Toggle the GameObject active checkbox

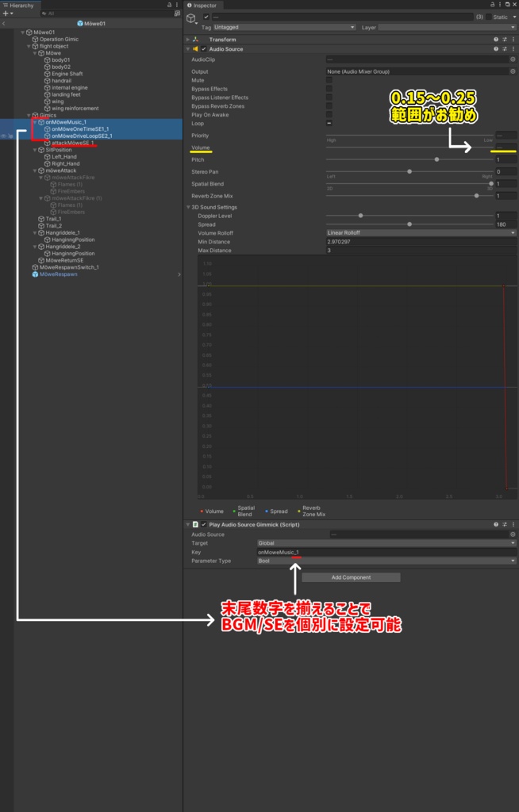tap(206, 17)
